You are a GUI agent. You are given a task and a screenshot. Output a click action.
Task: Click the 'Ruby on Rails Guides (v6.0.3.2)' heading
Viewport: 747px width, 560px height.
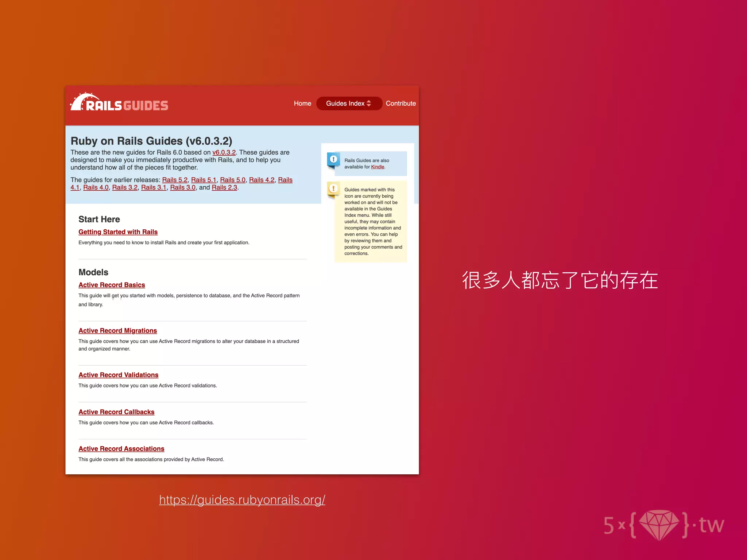click(151, 141)
